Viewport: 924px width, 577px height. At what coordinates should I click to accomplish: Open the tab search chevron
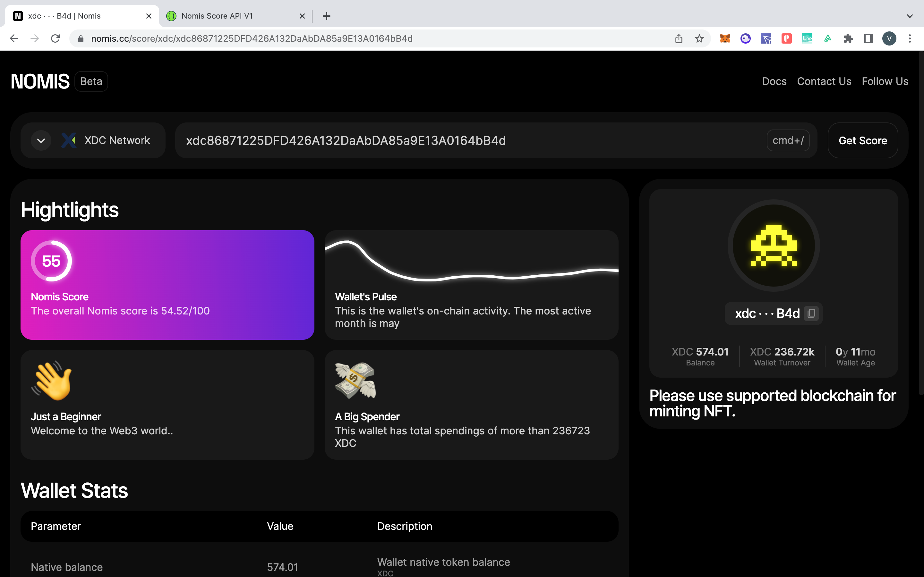click(910, 16)
